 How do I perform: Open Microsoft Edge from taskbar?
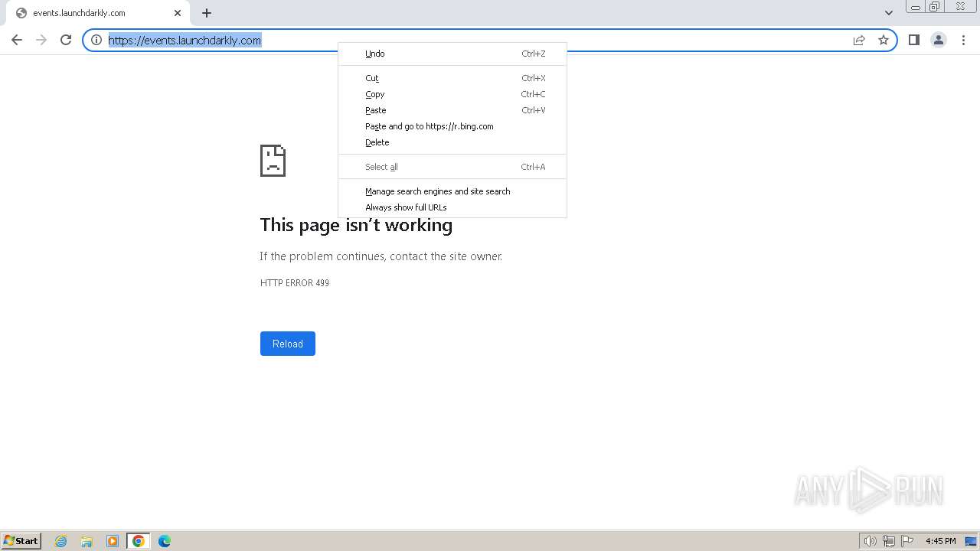[165, 541]
